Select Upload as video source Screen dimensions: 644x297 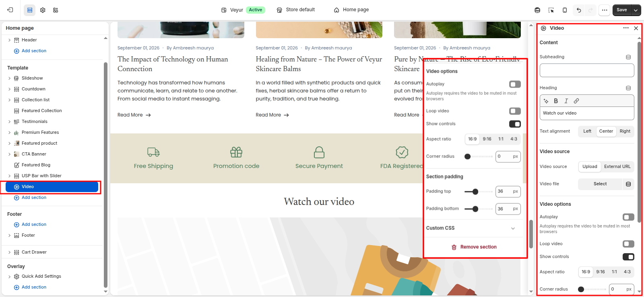(590, 167)
